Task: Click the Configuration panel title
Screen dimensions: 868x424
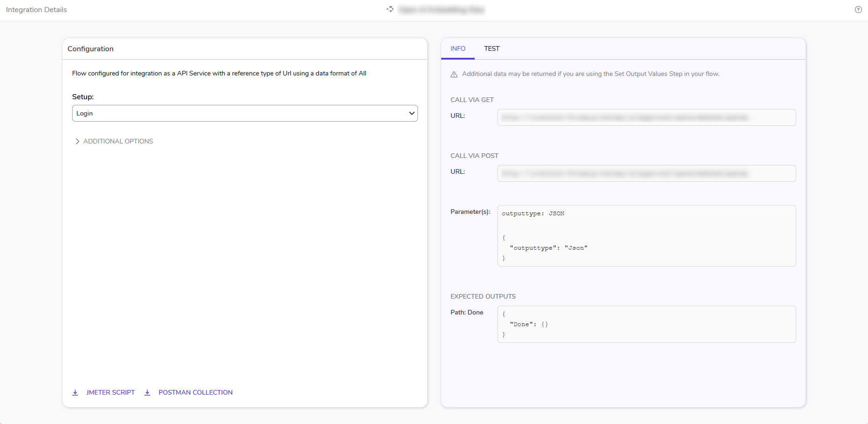Action: [x=90, y=49]
